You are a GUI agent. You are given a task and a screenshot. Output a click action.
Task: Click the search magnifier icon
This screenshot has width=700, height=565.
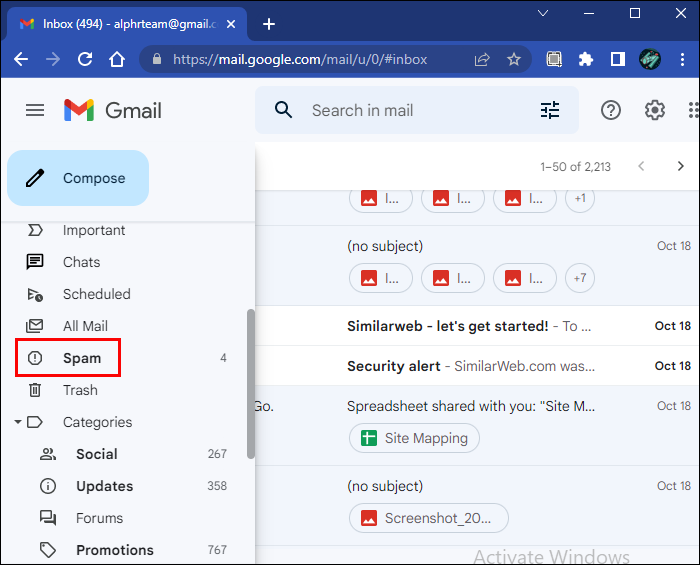[x=283, y=110]
